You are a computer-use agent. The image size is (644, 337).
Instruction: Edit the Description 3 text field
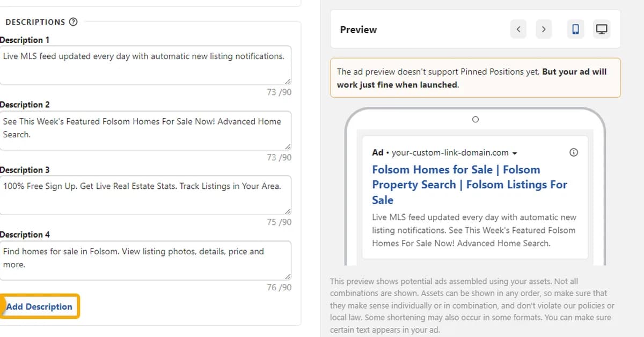pyautogui.click(x=145, y=195)
